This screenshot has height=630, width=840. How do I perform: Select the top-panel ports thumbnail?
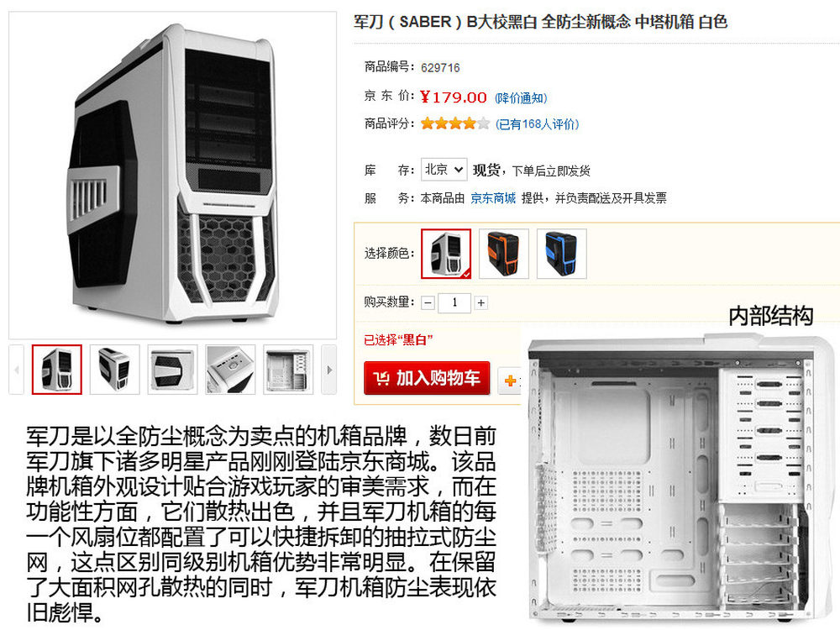pyautogui.click(x=230, y=370)
